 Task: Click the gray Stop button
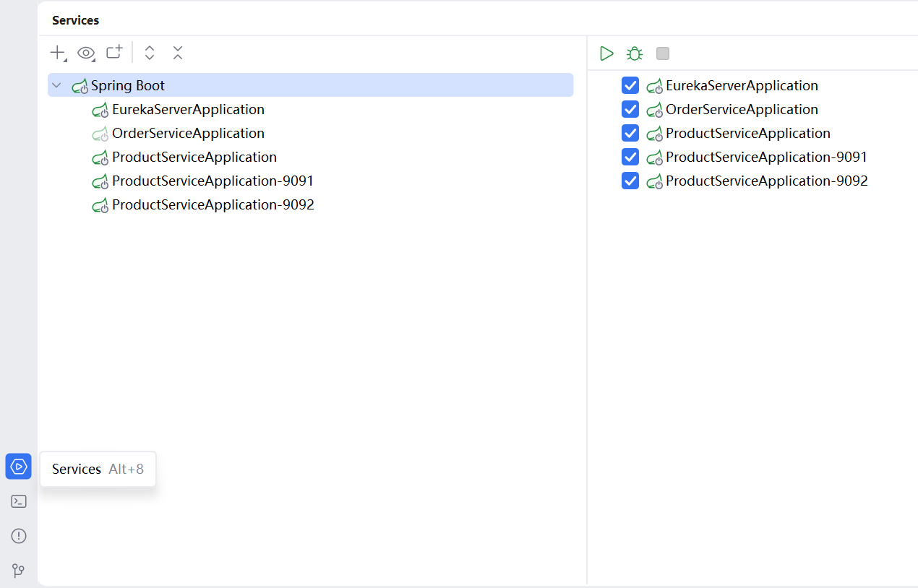[x=663, y=53]
